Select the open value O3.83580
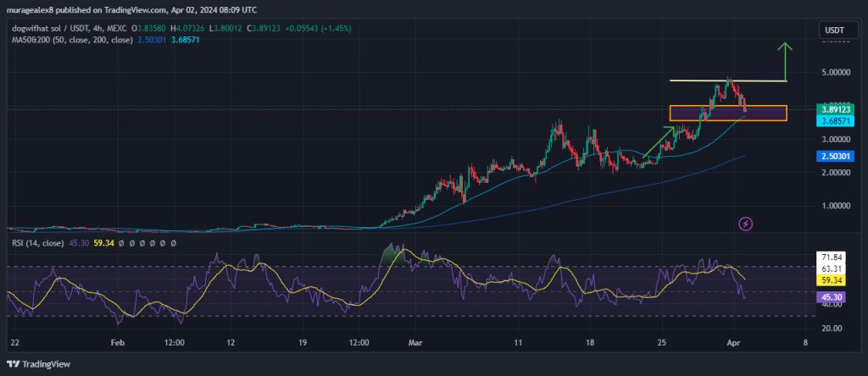Image resolution: width=868 pixels, height=376 pixels. click(x=150, y=28)
